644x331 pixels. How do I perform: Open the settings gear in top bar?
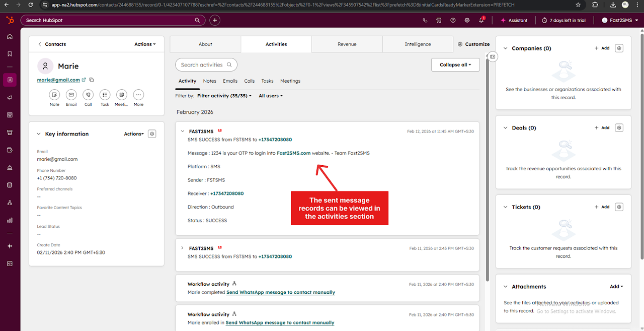pos(467,20)
